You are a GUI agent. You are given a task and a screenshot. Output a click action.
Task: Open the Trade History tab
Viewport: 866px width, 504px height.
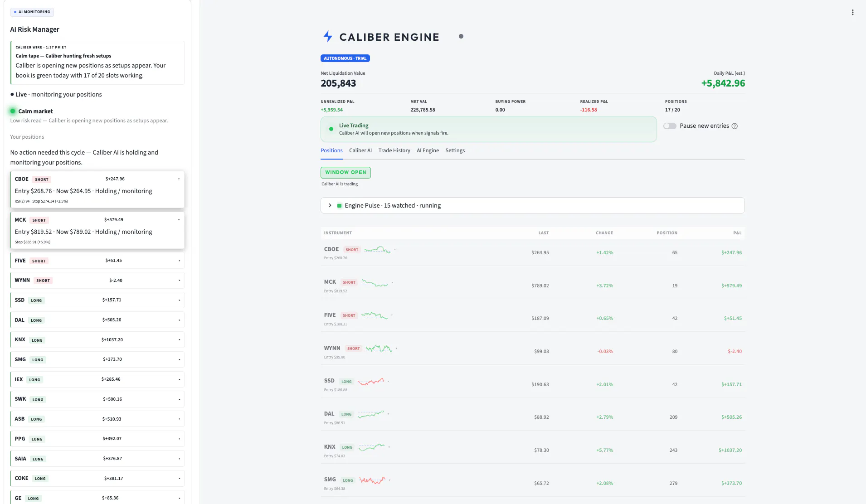394,150
